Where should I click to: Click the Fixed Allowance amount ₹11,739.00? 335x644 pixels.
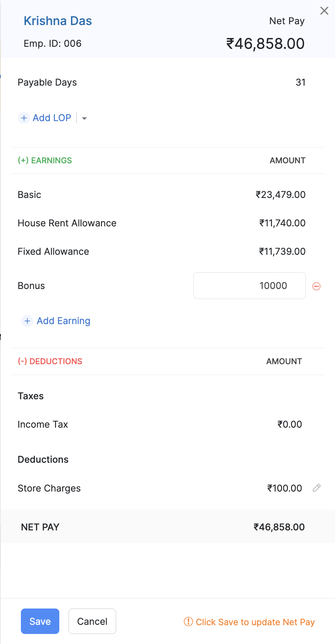[x=282, y=251]
